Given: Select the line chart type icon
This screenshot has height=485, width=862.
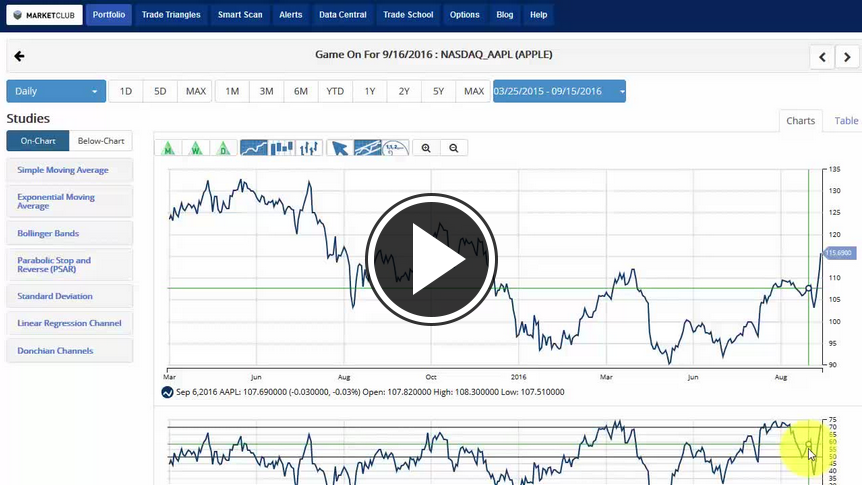Looking at the screenshot, I should (x=254, y=147).
